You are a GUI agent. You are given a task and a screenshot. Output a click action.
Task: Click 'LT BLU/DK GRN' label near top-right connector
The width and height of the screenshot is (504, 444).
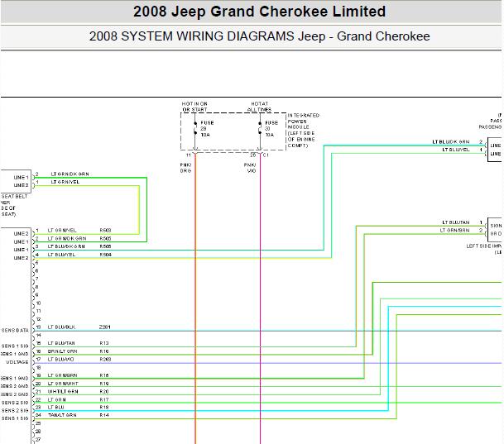tap(451, 141)
